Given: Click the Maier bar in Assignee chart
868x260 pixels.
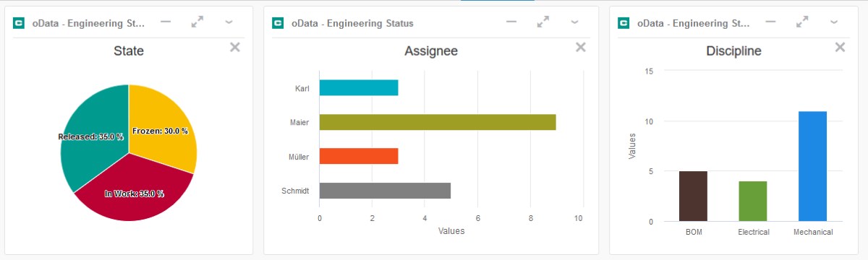Looking at the screenshot, I should click(438, 122).
